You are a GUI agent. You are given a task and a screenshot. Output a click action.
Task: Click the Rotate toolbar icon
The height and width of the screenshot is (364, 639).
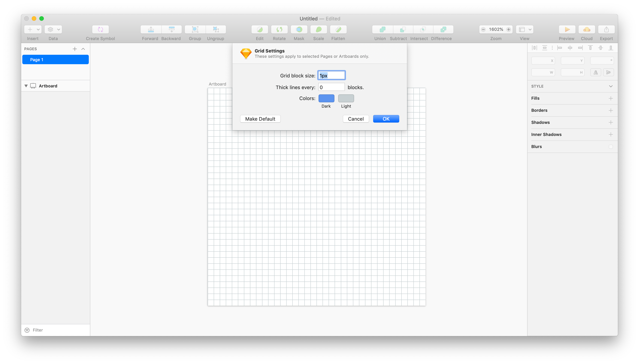(279, 29)
